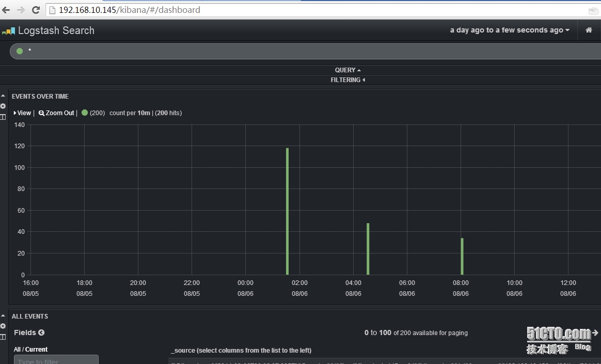
Task: Toggle the green (200) legend series dot
Action: click(x=85, y=113)
